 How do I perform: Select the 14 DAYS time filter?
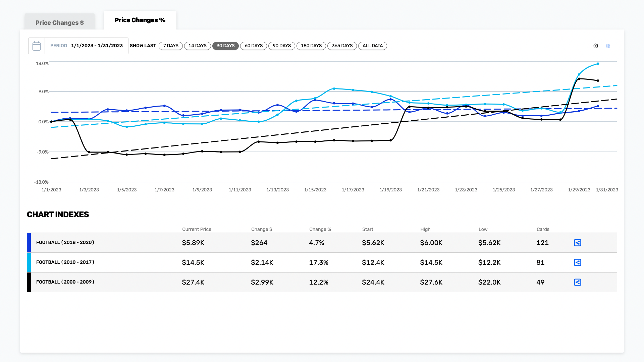pos(197,46)
